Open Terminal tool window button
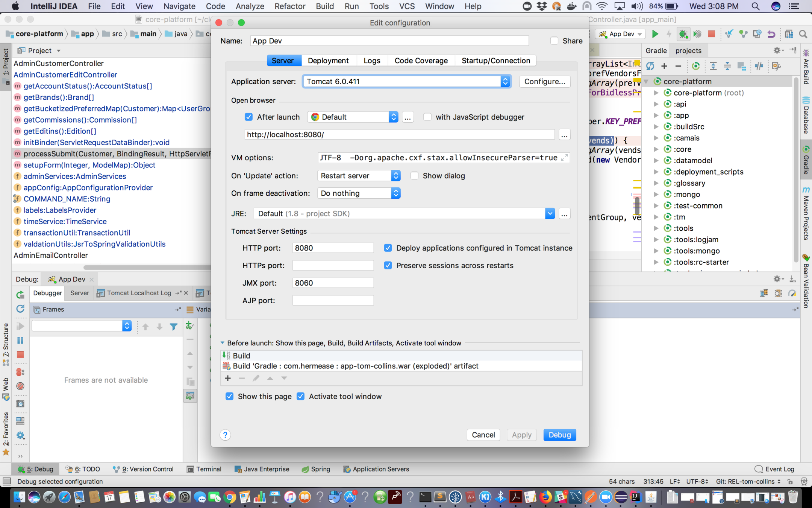The image size is (812, 508). coord(204,469)
